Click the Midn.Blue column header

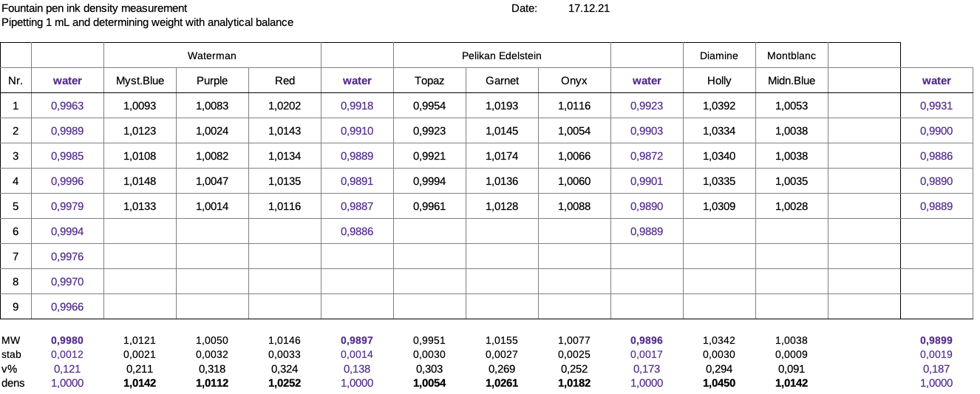coord(792,81)
